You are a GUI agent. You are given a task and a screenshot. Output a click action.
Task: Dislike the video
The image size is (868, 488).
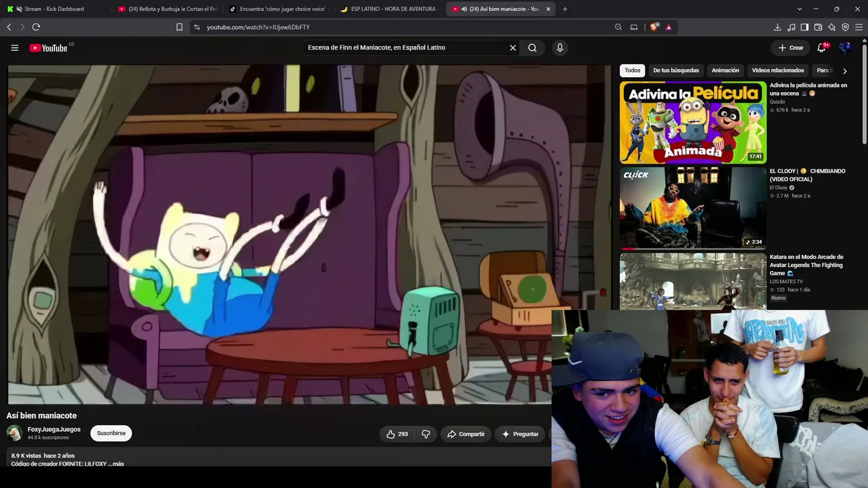[x=426, y=434]
